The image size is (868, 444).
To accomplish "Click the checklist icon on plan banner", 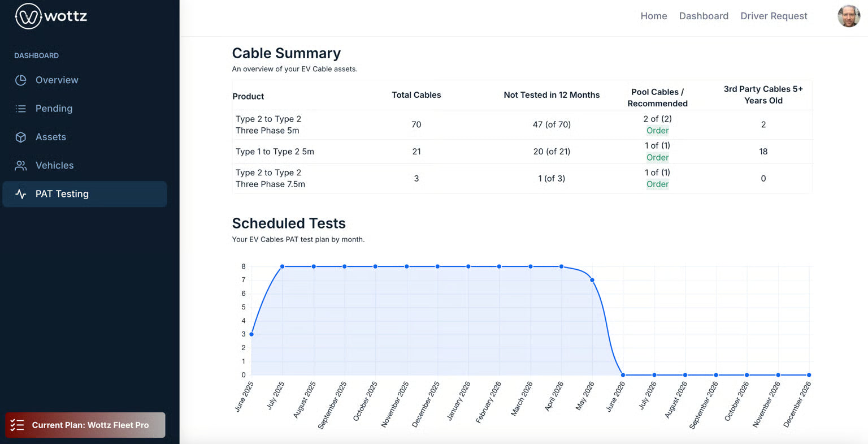I will (17, 425).
